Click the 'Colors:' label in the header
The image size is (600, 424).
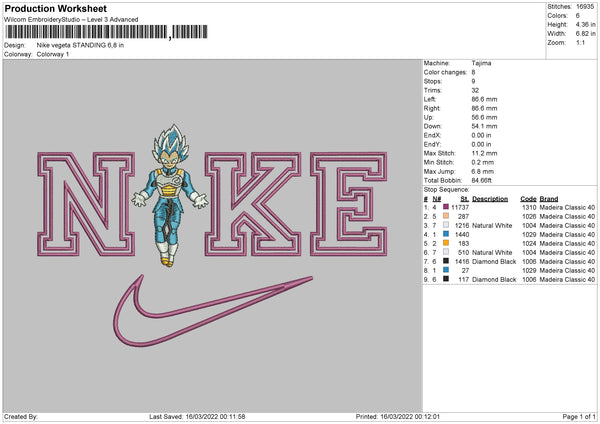(557, 16)
